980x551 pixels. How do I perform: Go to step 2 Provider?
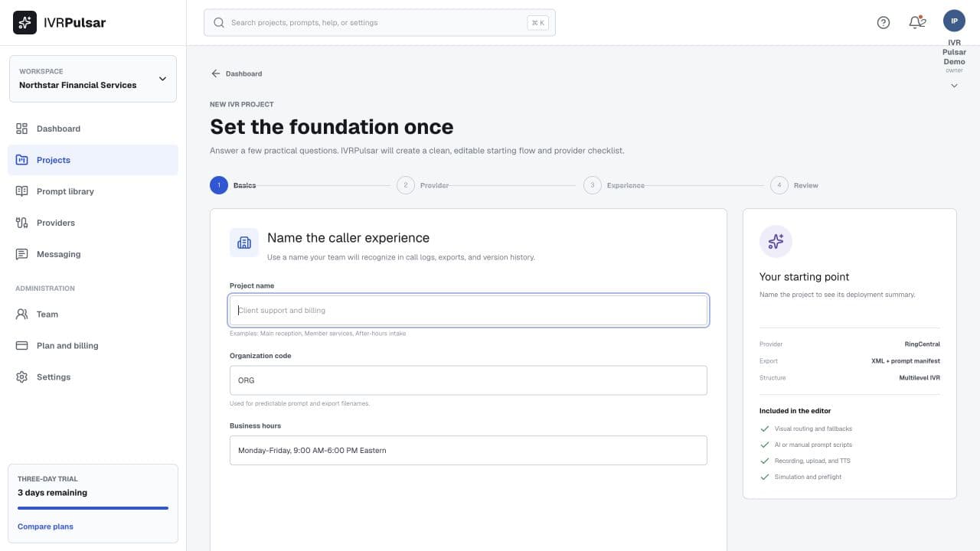pyautogui.click(x=423, y=185)
